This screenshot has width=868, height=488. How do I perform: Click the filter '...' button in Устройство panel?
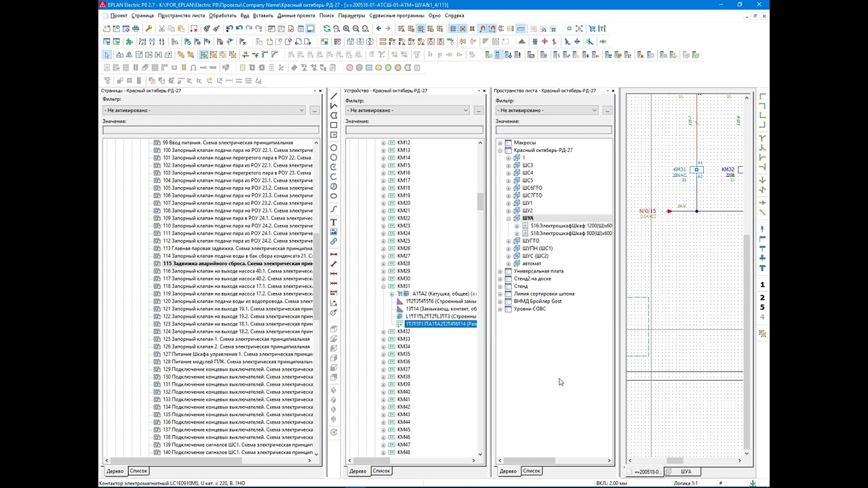click(478, 110)
